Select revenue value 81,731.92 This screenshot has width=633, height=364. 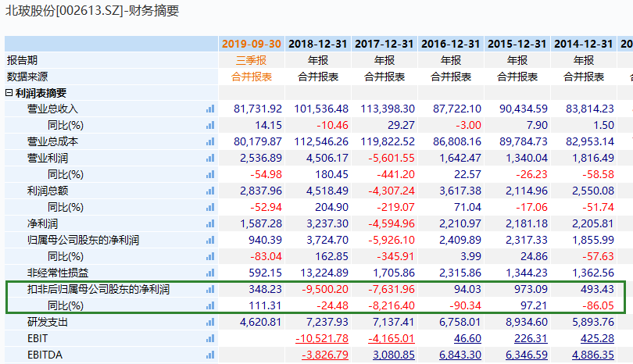pyautogui.click(x=258, y=109)
